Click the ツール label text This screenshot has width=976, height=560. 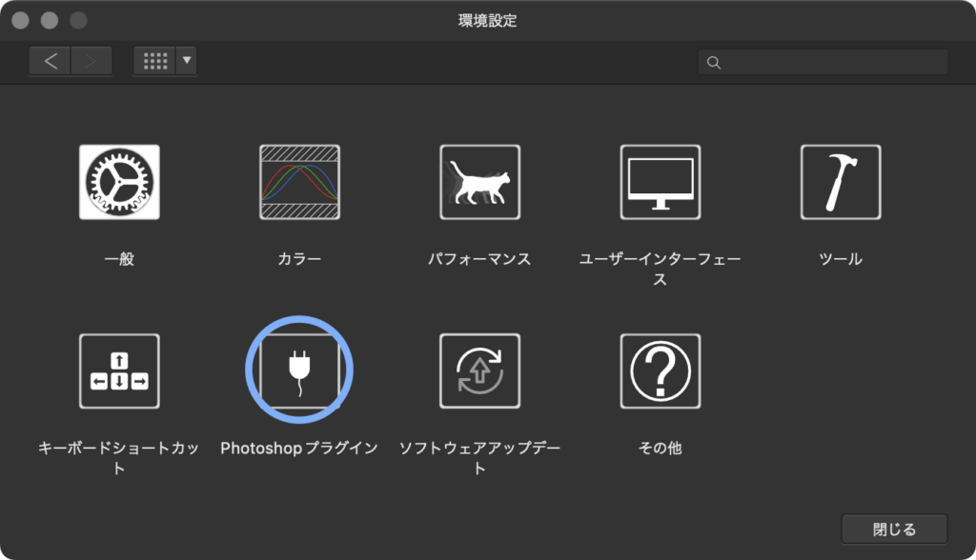[x=841, y=259]
